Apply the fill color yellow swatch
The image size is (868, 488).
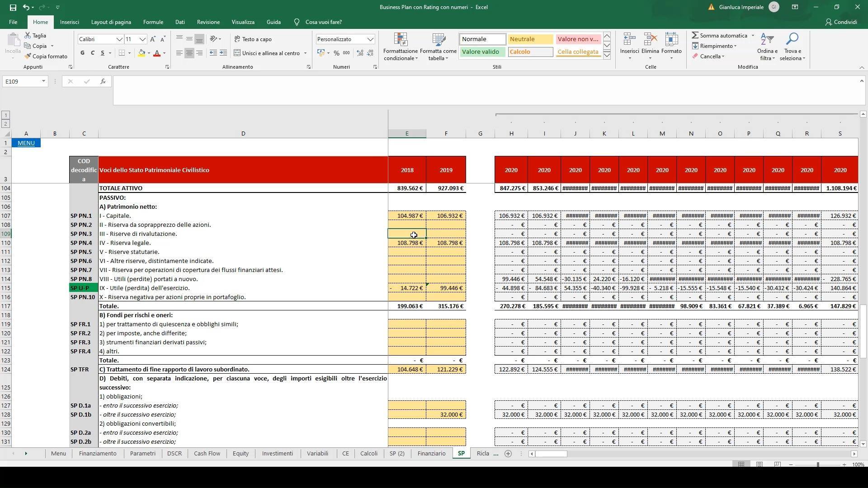(x=142, y=53)
